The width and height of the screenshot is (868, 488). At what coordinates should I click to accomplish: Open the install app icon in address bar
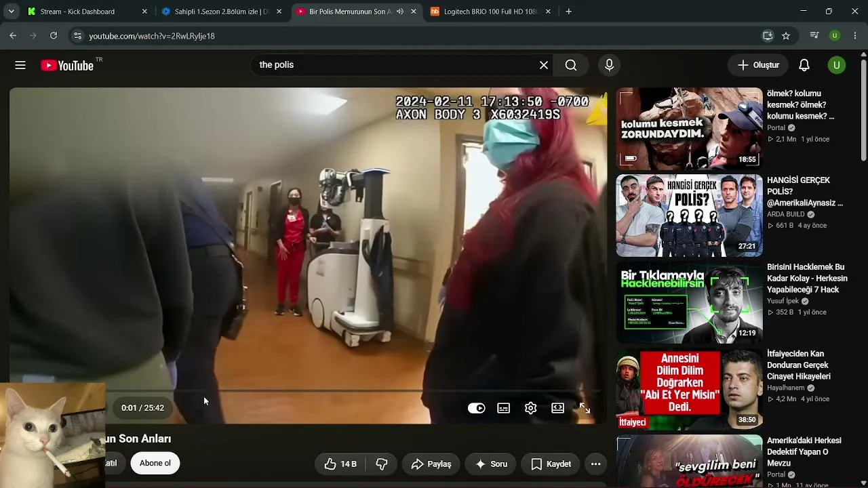768,36
